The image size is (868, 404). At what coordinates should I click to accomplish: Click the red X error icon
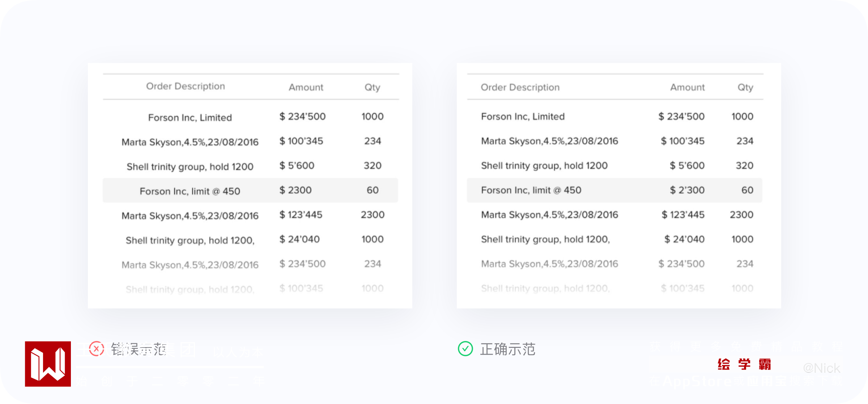[97, 349]
